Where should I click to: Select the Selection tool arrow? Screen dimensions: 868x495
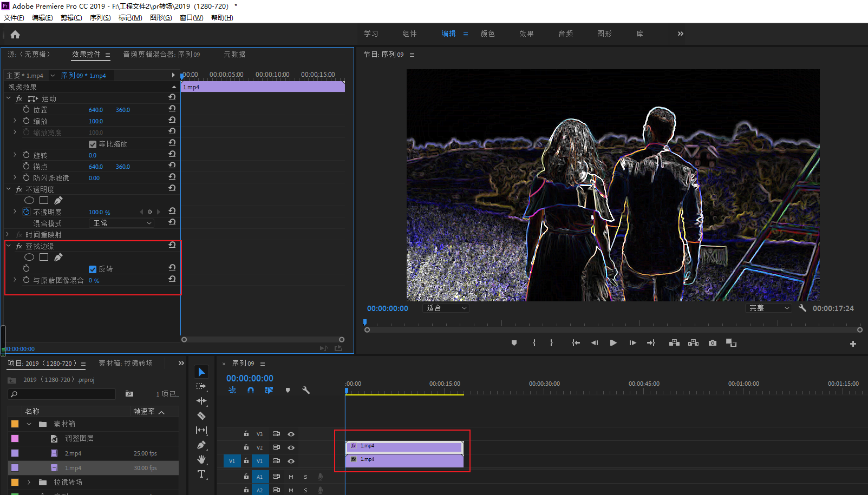click(201, 372)
